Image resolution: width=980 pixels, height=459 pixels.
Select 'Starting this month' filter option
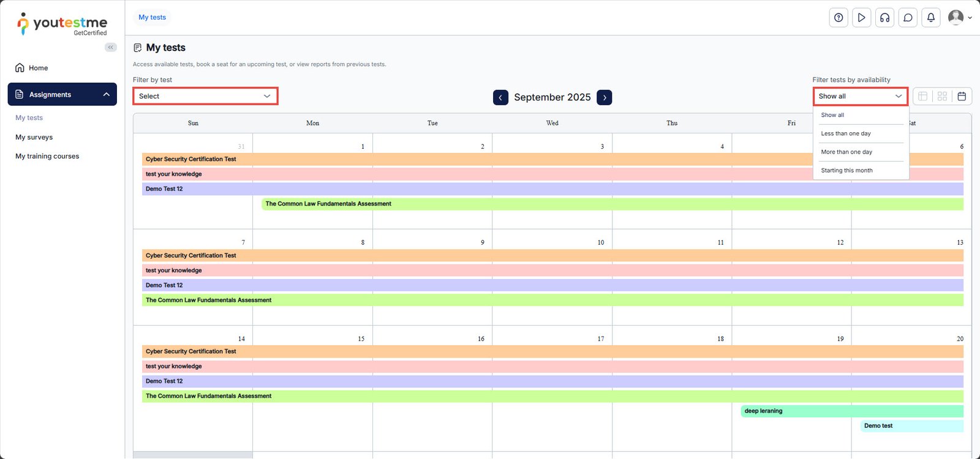coord(846,171)
